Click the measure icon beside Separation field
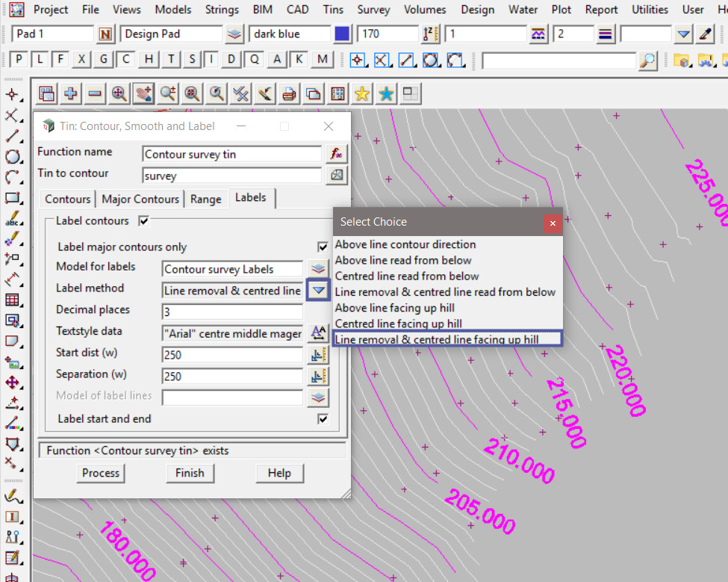This screenshot has width=728, height=582. coord(318,376)
